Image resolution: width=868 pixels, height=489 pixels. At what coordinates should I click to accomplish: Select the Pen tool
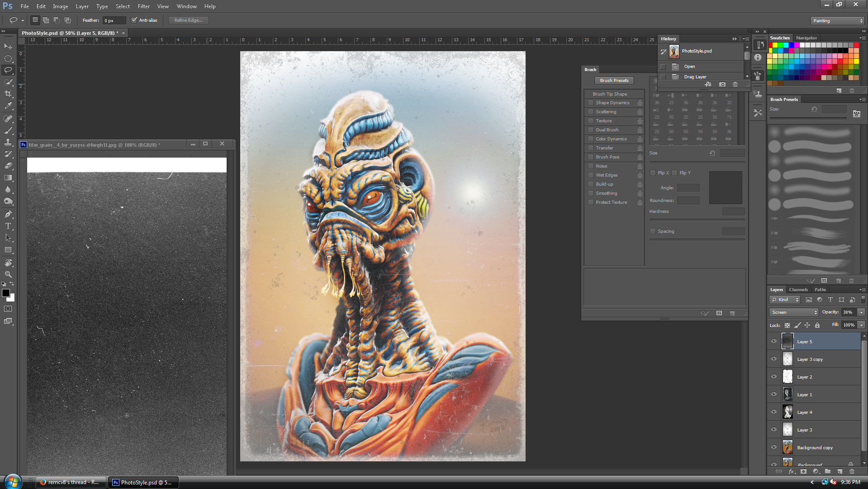pos(8,214)
